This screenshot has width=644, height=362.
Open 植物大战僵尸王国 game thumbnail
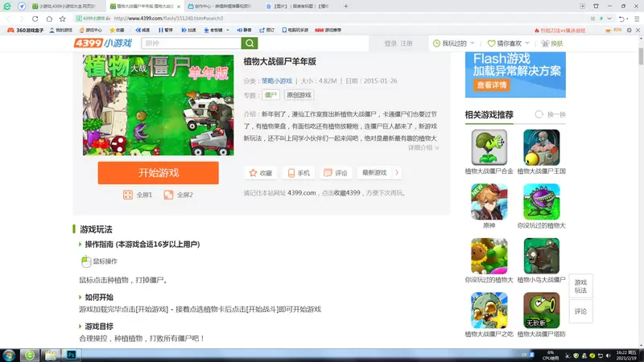(541, 147)
